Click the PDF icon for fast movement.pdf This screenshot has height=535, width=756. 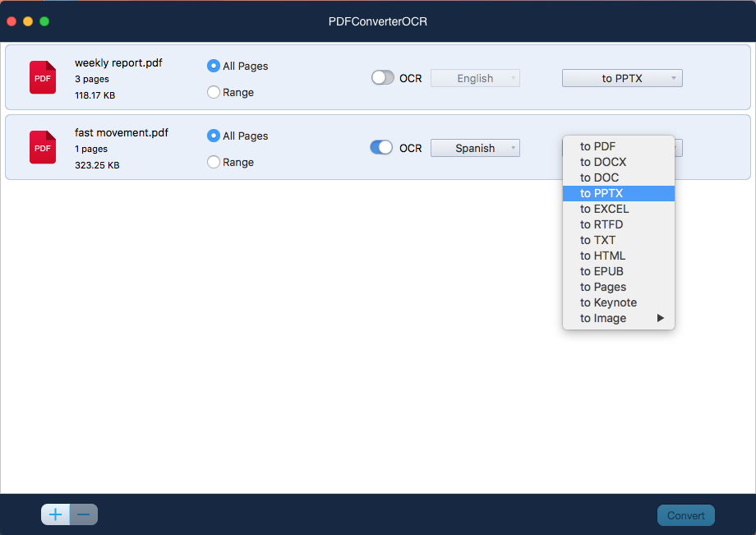(42, 147)
